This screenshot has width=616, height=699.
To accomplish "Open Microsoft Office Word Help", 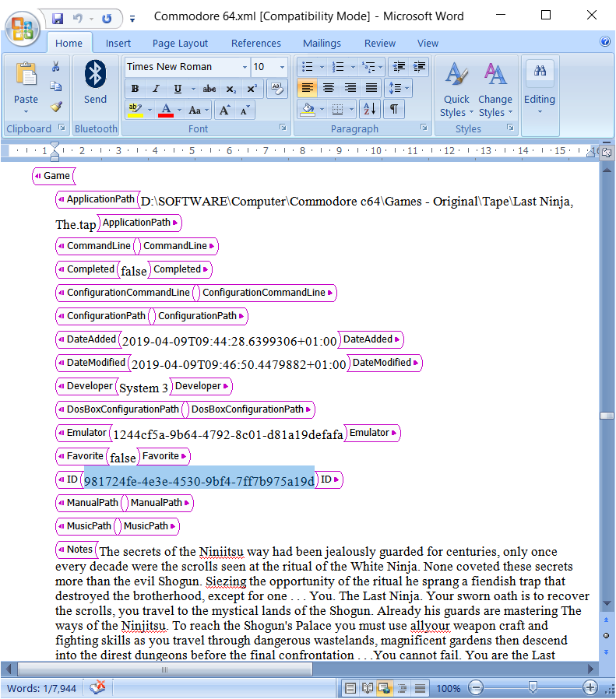I will tap(605, 41).
